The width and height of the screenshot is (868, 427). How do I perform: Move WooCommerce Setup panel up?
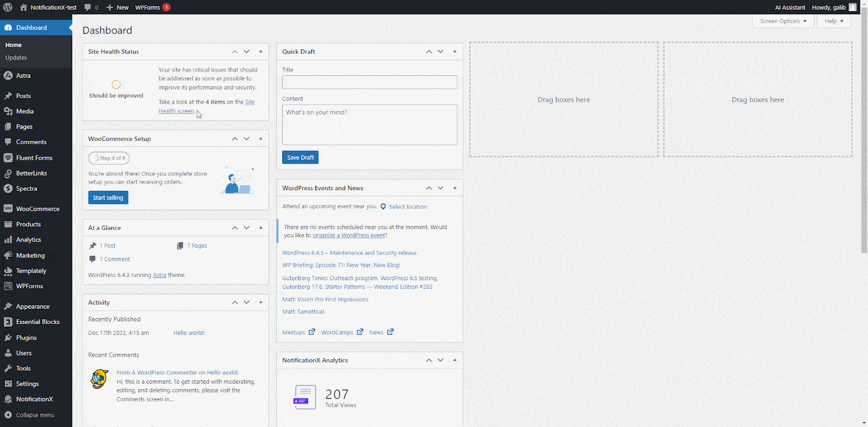pyautogui.click(x=235, y=139)
